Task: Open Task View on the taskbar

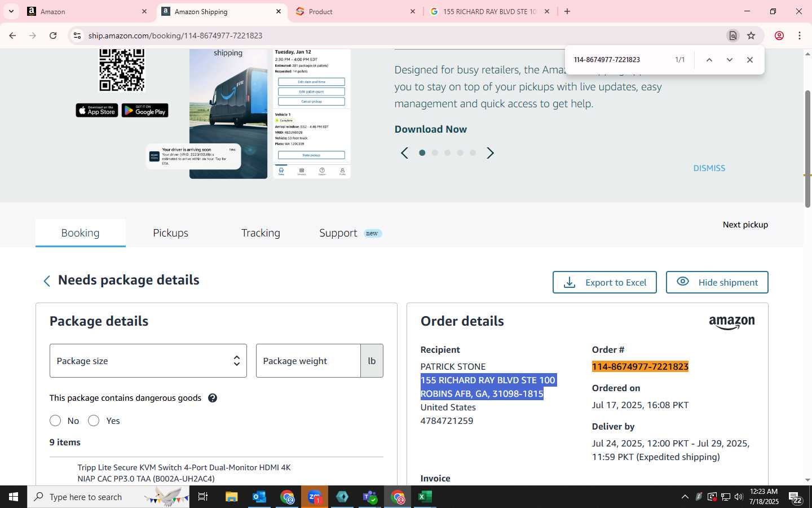Action: 203,497
